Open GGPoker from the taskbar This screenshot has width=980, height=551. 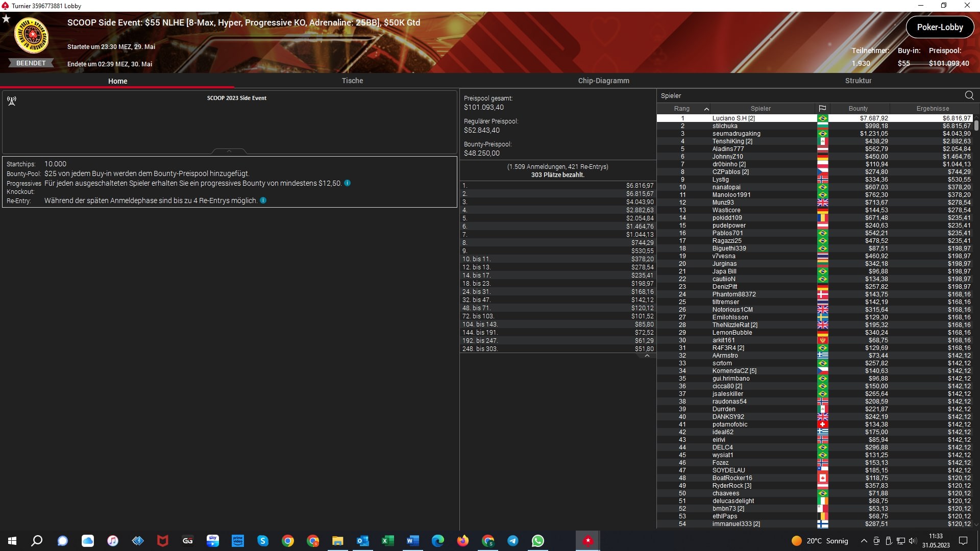(x=188, y=541)
